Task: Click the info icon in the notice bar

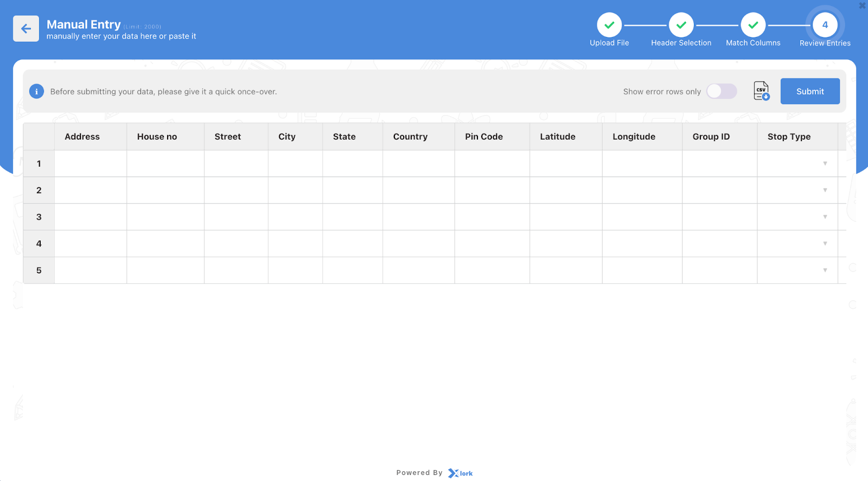Action: 36,91
